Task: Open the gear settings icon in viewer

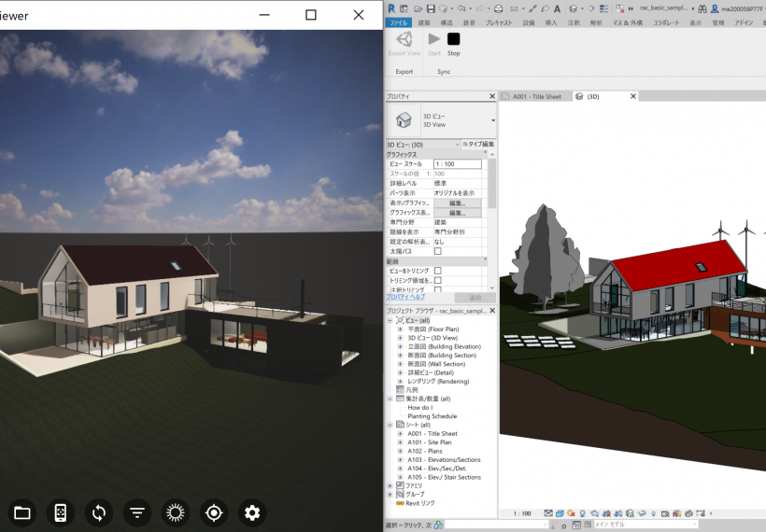Action: [252, 512]
